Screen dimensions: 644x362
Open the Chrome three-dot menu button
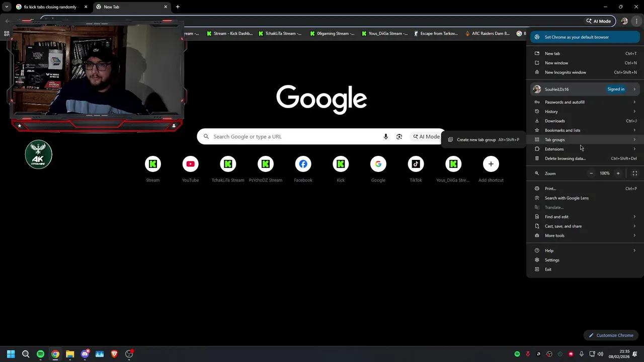click(636, 21)
